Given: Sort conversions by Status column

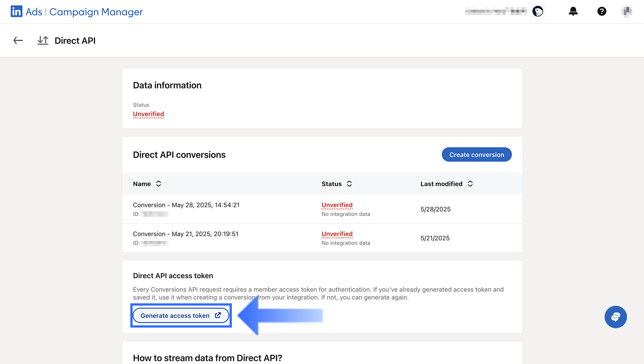Looking at the screenshot, I should pos(349,184).
